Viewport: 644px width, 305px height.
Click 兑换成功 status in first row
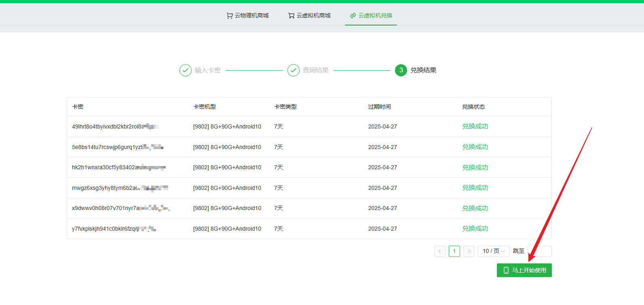click(x=475, y=126)
